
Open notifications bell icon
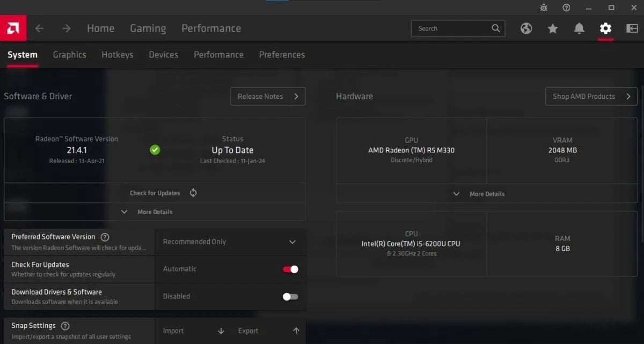[x=579, y=28]
